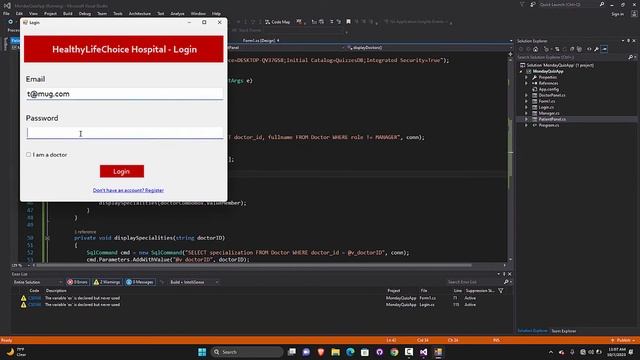The image size is (640, 360).
Task: Click the bookmark icon in the toolbar
Action: tap(348, 22)
